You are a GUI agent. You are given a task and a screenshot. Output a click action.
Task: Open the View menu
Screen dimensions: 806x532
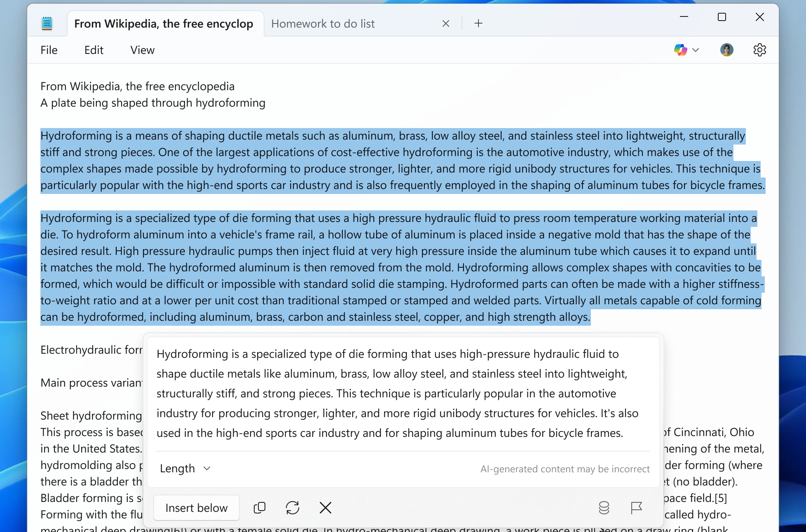(x=143, y=50)
